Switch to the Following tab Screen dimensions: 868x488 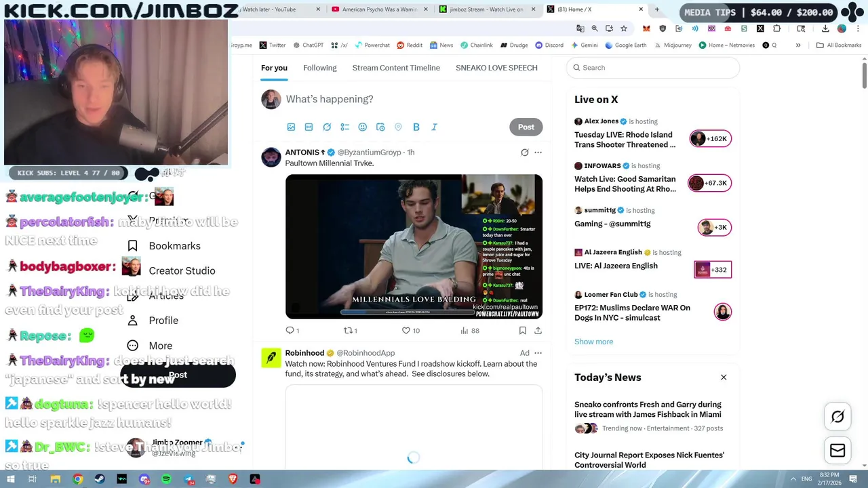[x=319, y=68]
